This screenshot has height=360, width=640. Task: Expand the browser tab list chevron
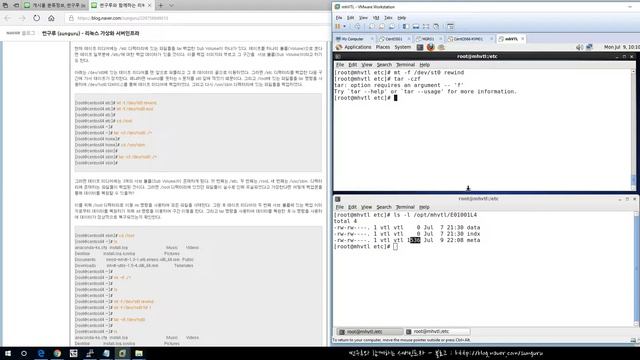coord(171,5)
